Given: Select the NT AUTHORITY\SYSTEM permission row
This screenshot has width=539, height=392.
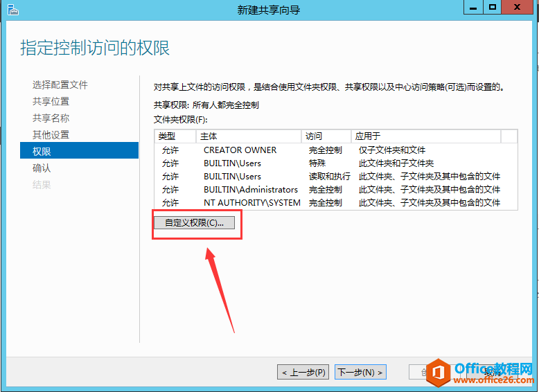Looking at the screenshot, I should (336, 202).
